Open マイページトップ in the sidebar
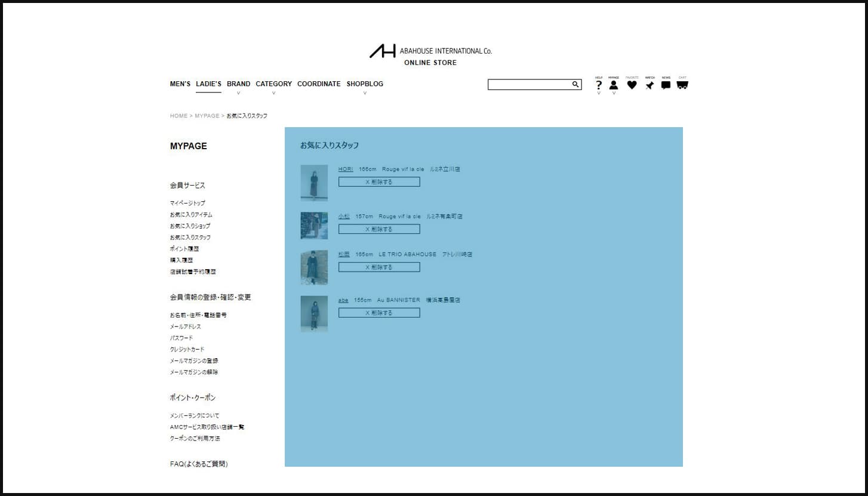The width and height of the screenshot is (868, 496). pos(187,204)
